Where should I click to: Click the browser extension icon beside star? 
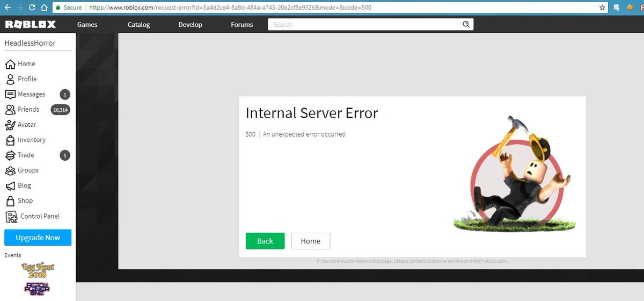pyautogui.click(x=617, y=8)
